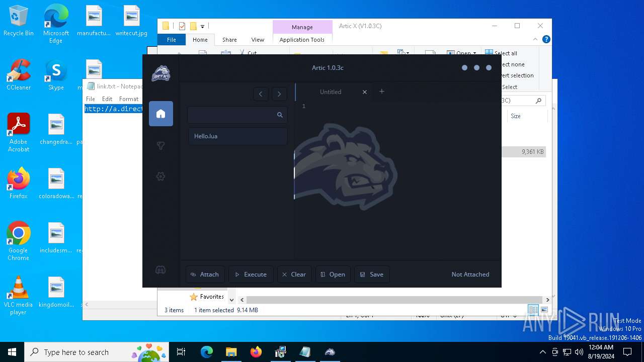Open the notification center icon

tap(627, 352)
